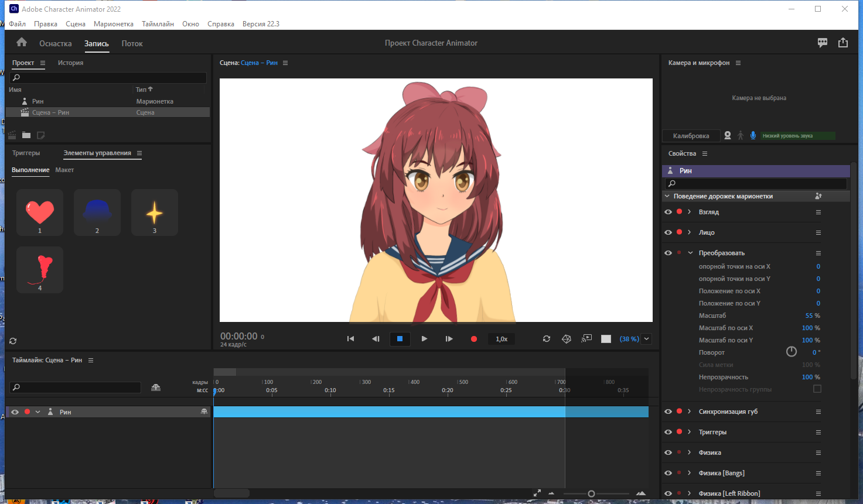Screen dimensions: 863x504
Task: Expand the Лицо behavior section
Action: coord(690,232)
